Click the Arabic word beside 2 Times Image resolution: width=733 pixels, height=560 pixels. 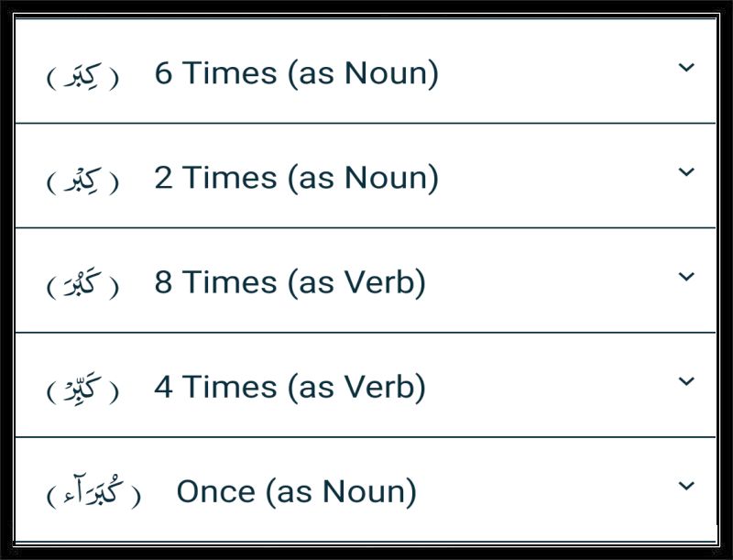[82, 181]
